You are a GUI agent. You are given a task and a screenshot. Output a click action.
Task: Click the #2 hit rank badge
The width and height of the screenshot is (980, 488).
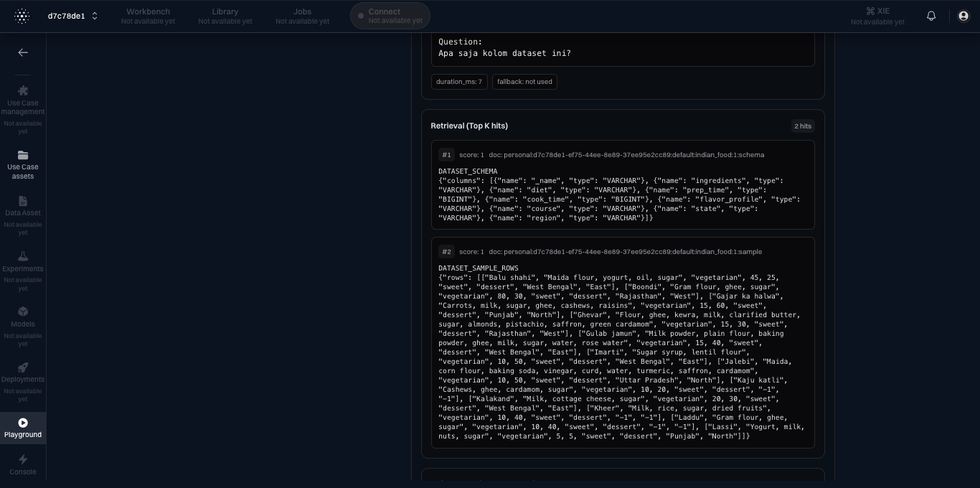pyautogui.click(x=446, y=252)
